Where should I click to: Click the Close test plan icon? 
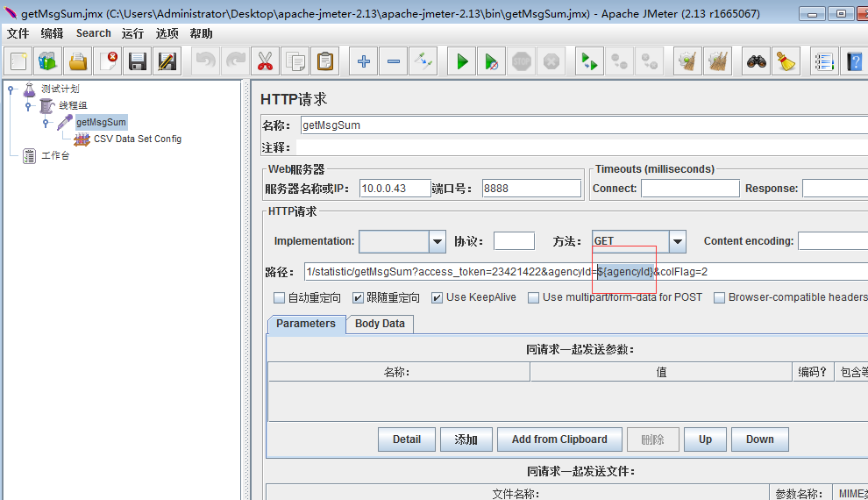click(x=108, y=61)
